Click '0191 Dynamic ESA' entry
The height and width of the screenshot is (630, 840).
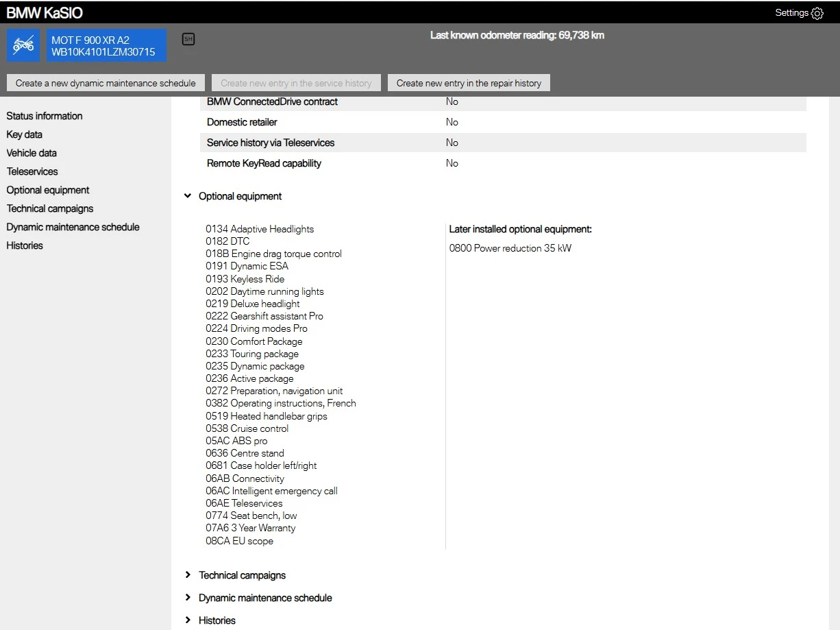pyautogui.click(x=247, y=266)
